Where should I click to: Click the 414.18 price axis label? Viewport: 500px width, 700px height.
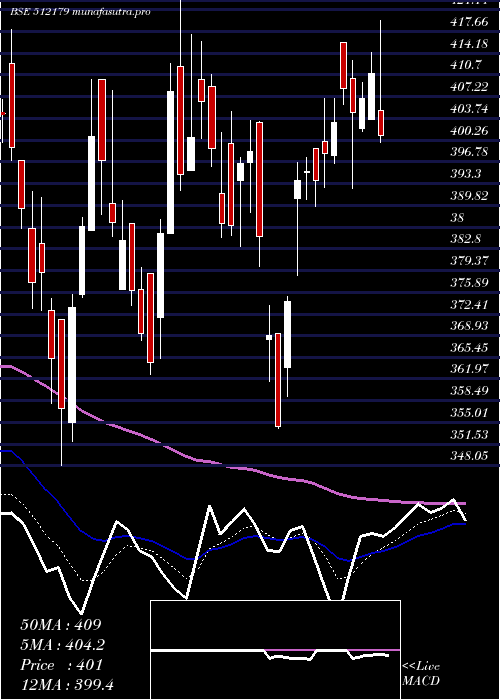pyautogui.click(x=469, y=43)
